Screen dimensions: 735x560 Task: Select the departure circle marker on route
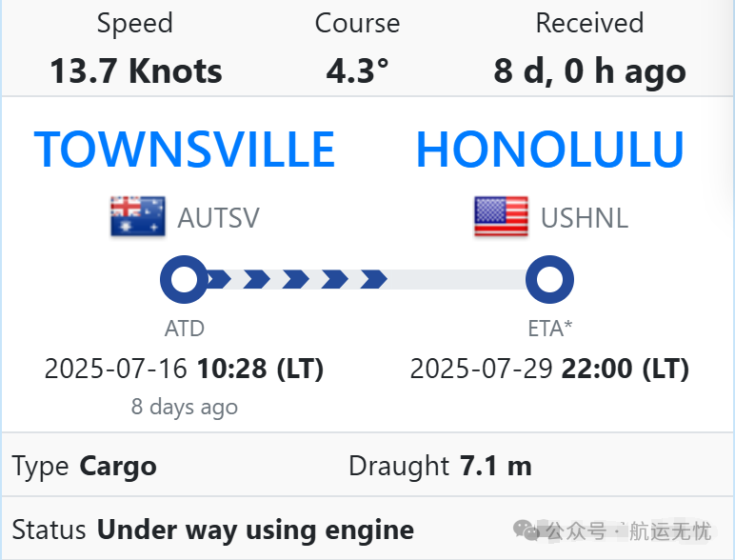184,280
